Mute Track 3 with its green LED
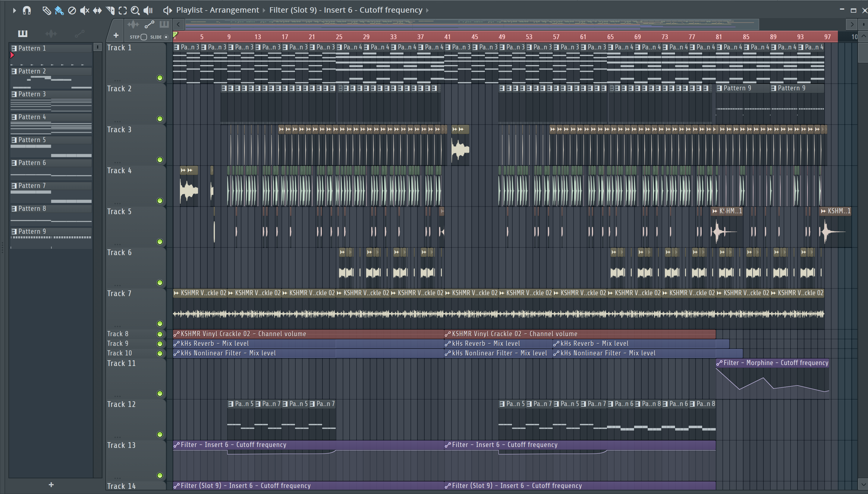This screenshot has height=494, width=868. 160,160
